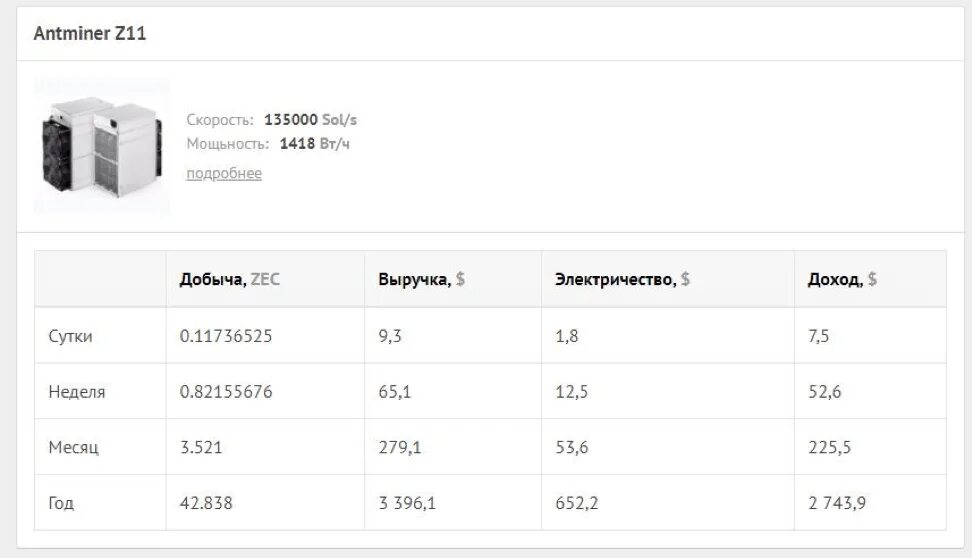The width and height of the screenshot is (972, 558).
Task: Select the 'Добыча, ZEC' column header
Action: (x=229, y=279)
